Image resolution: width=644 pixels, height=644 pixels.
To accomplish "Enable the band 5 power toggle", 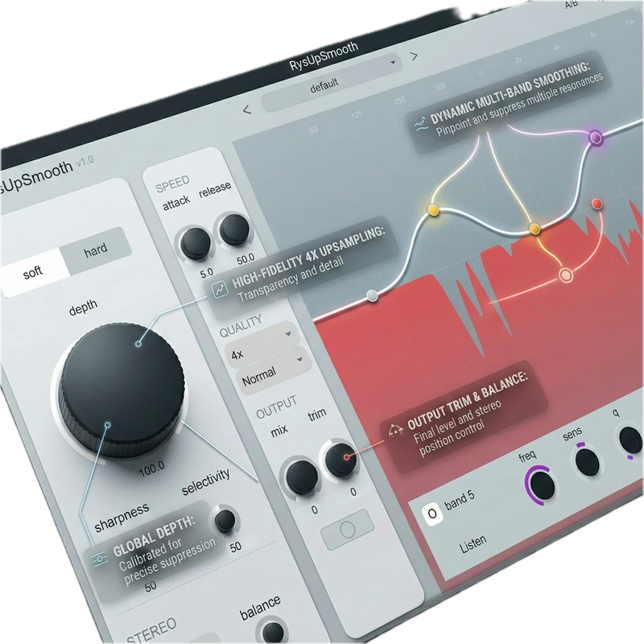I will click(x=432, y=513).
